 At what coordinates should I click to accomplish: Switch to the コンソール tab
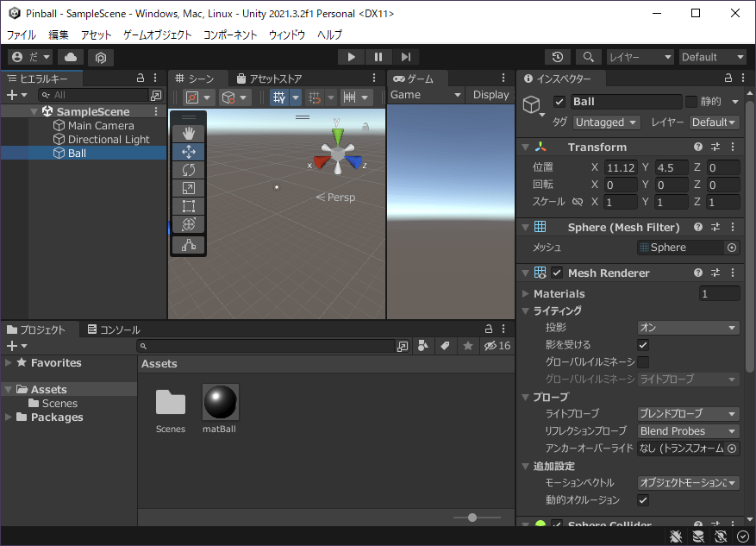(115, 329)
